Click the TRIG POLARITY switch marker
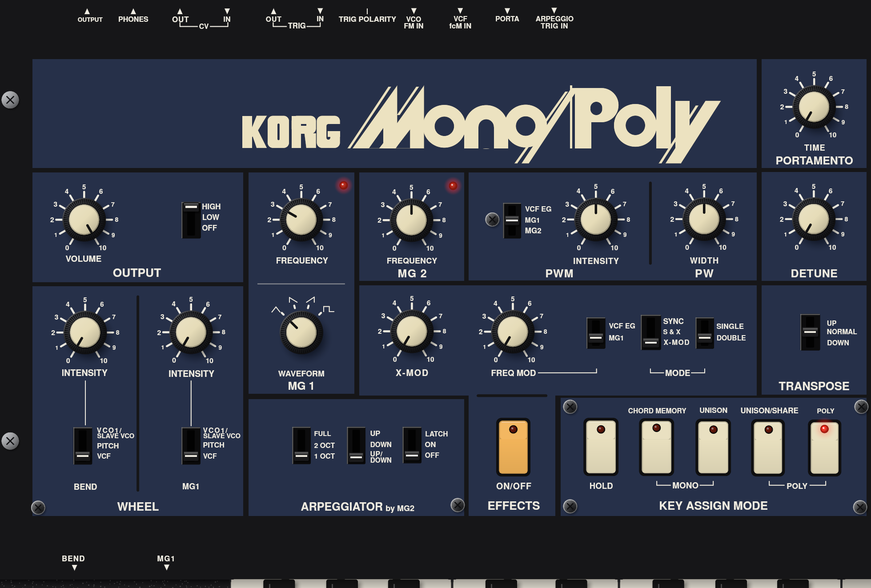 [x=367, y=11]
